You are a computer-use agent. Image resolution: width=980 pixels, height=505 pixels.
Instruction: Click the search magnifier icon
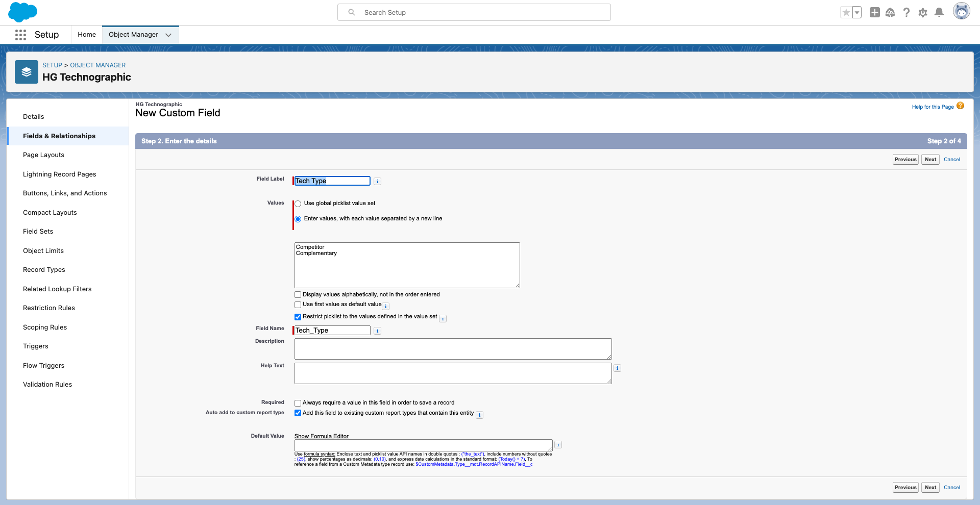(352, 12)
